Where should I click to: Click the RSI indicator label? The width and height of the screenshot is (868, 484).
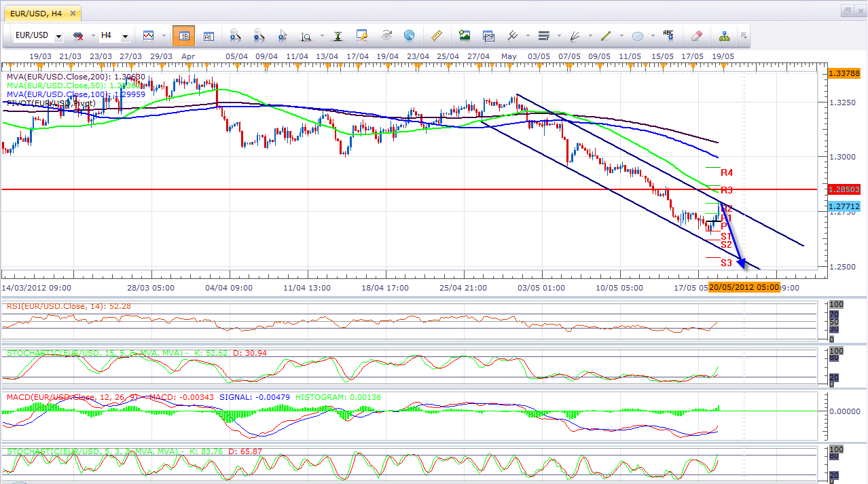click(70, 307)
